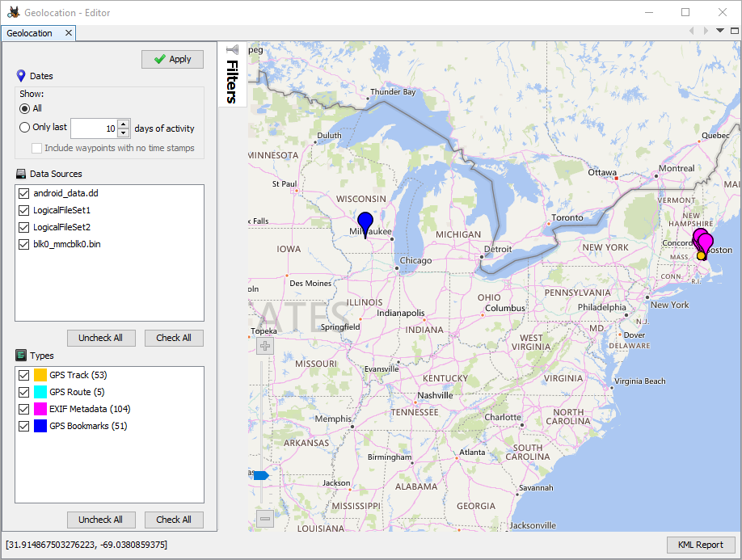Maximize the editor using the top-right square icon

click(x=734, y=31)
